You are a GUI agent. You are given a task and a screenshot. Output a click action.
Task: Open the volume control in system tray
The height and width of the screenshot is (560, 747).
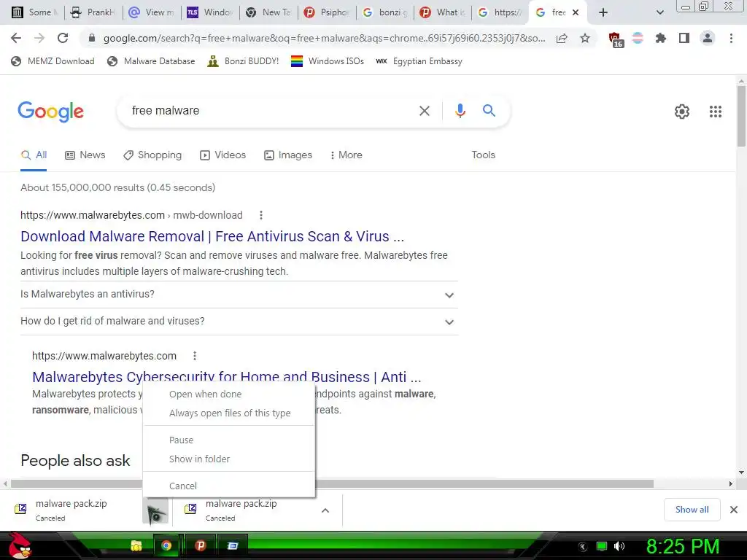tap(619, 546)
